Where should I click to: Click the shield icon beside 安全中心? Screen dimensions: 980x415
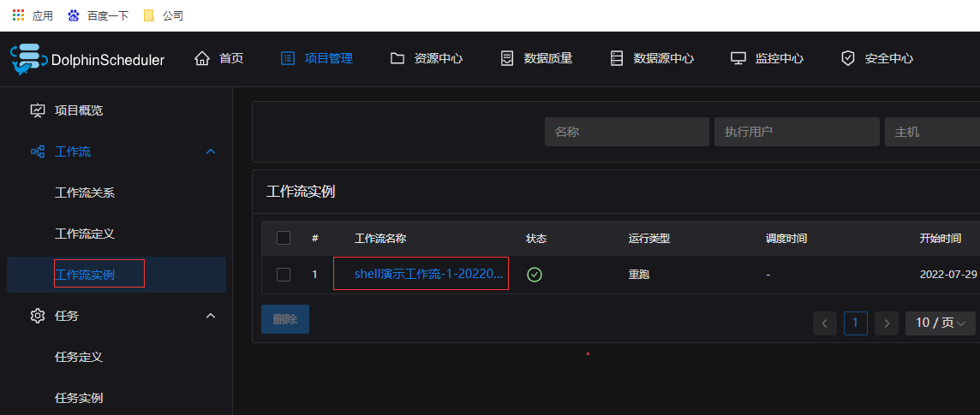pyautogui.click(x=848, y=59)
